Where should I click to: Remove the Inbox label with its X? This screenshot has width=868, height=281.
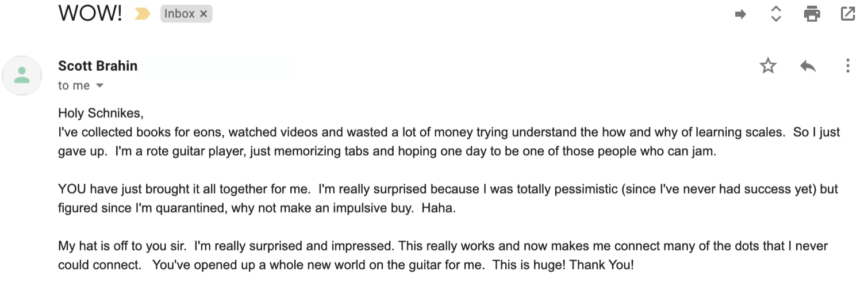click(x=203, y=14)
